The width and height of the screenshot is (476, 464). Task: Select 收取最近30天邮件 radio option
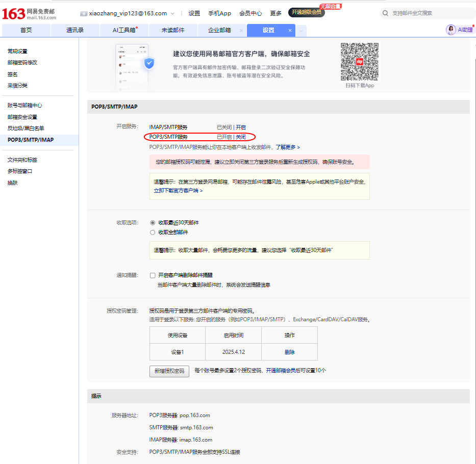[x=153, y=223]
